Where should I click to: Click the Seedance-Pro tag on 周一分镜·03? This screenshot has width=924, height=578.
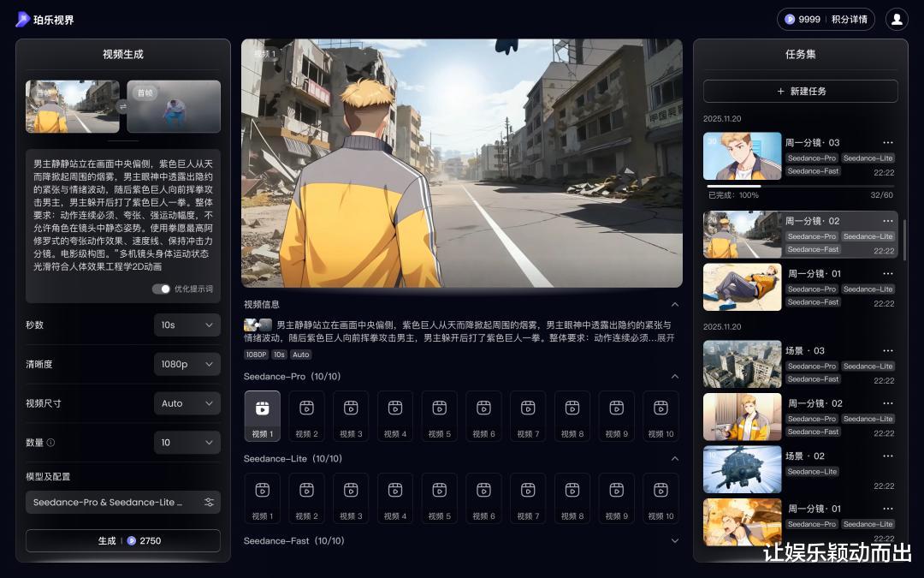tap(811, 158)
